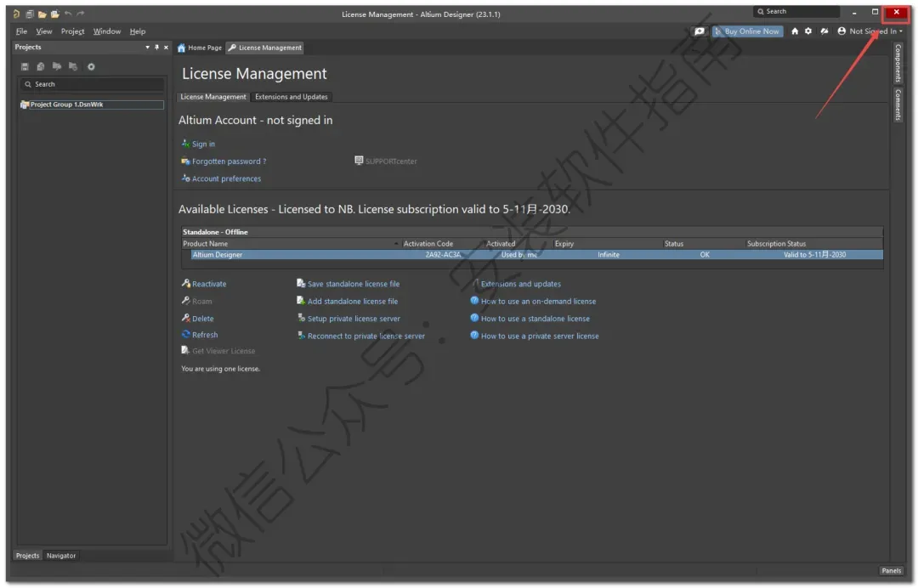
Task: Click the close project documents icon in Projects panel
Action: tap(72, 66)
